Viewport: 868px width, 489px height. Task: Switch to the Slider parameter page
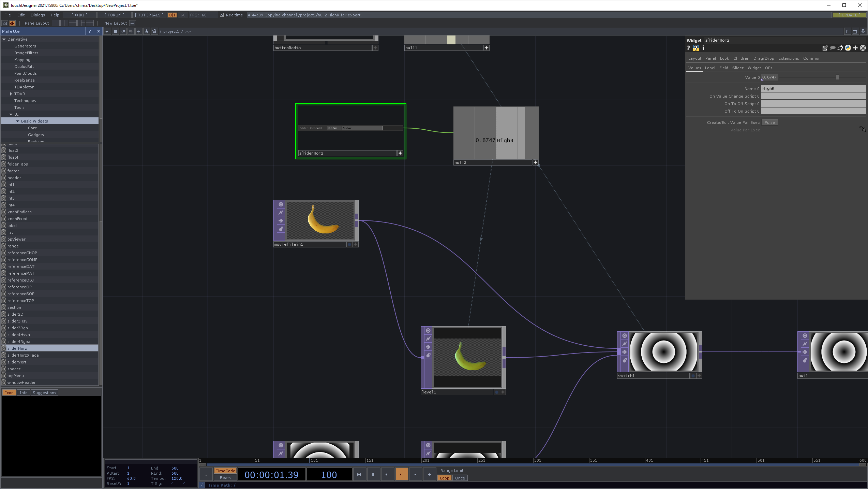(x=737, y=68)
